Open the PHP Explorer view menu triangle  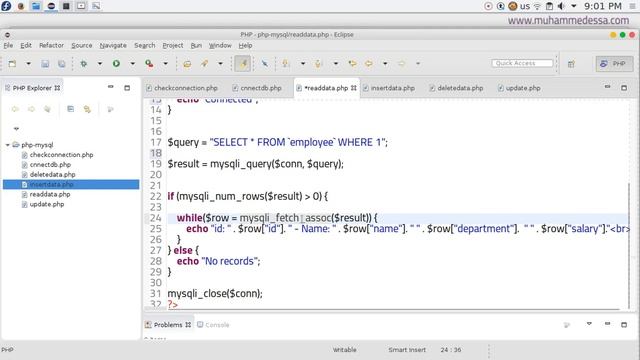16,129
